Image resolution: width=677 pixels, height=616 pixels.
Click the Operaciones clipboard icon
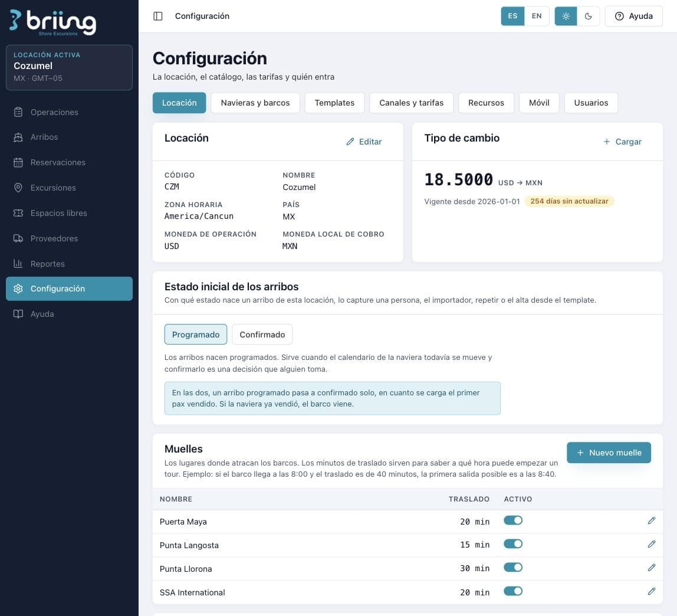[x=18, y=112]
